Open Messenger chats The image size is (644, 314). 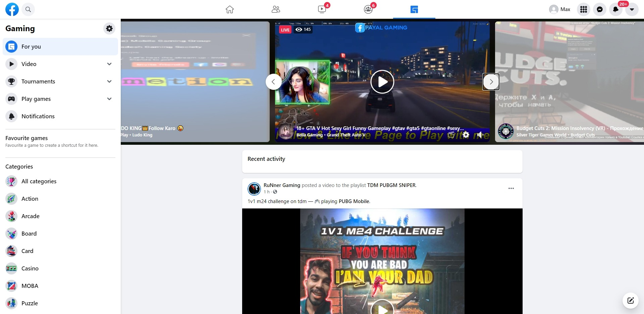[600, 9]
